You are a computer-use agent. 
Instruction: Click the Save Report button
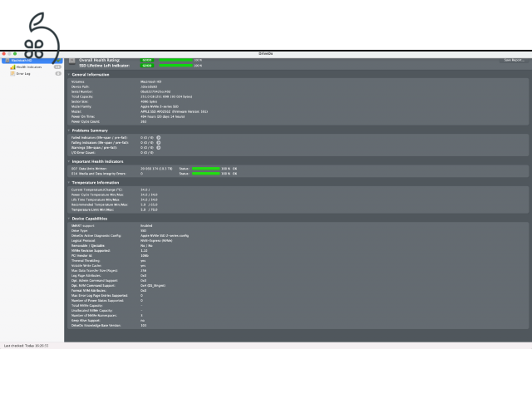click(x=514, y=60)
